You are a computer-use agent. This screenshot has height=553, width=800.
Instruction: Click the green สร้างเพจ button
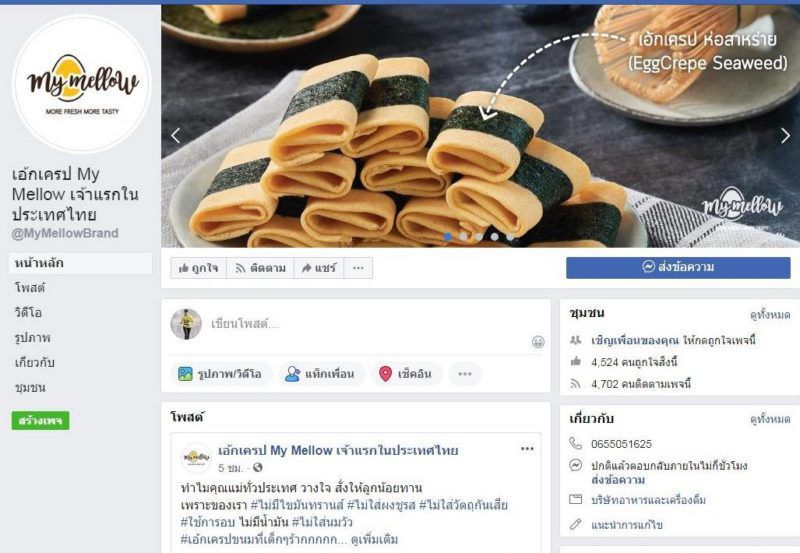pos(40,421)
